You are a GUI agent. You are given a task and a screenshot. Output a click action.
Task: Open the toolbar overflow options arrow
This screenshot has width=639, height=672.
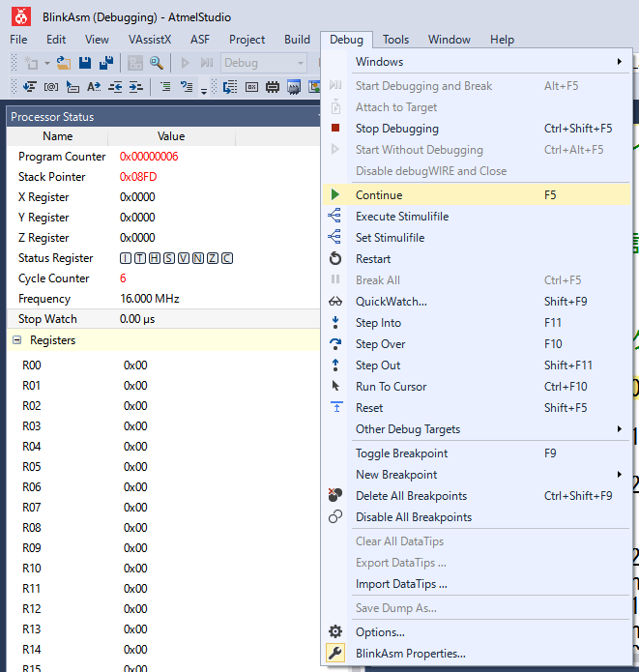point(204,91)
